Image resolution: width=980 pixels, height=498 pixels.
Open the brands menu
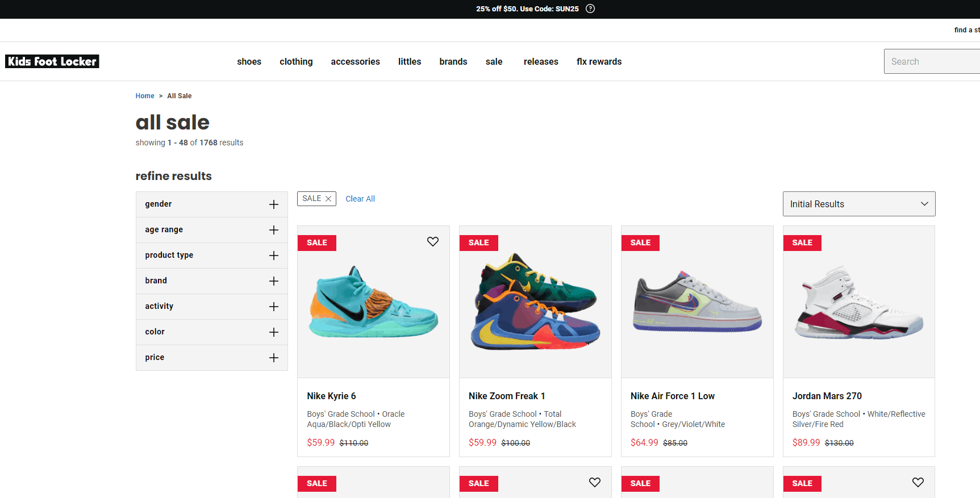coord(453,61)
